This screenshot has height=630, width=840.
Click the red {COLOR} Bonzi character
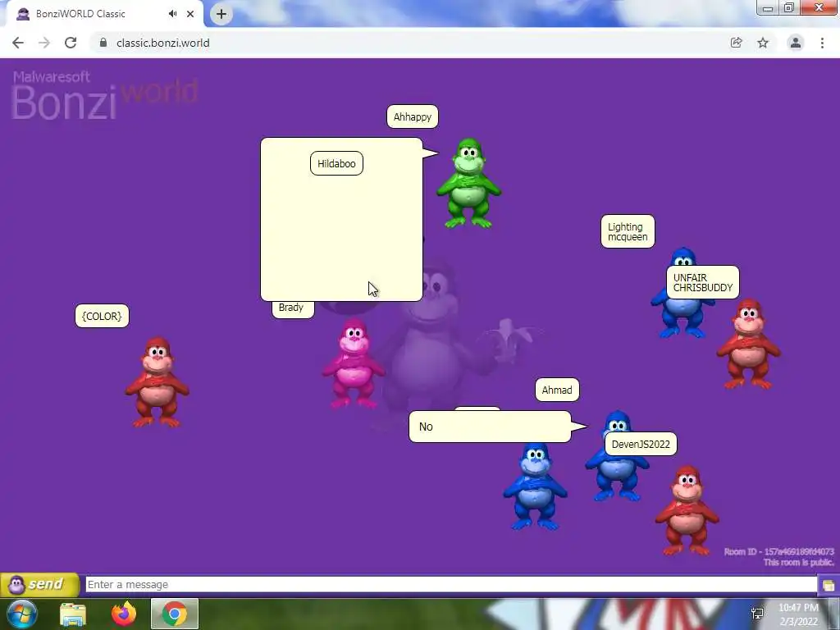click(x=157, y=382)
